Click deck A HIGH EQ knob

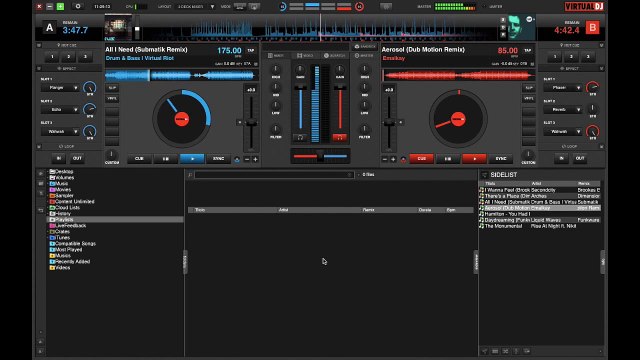pos(276,69)
